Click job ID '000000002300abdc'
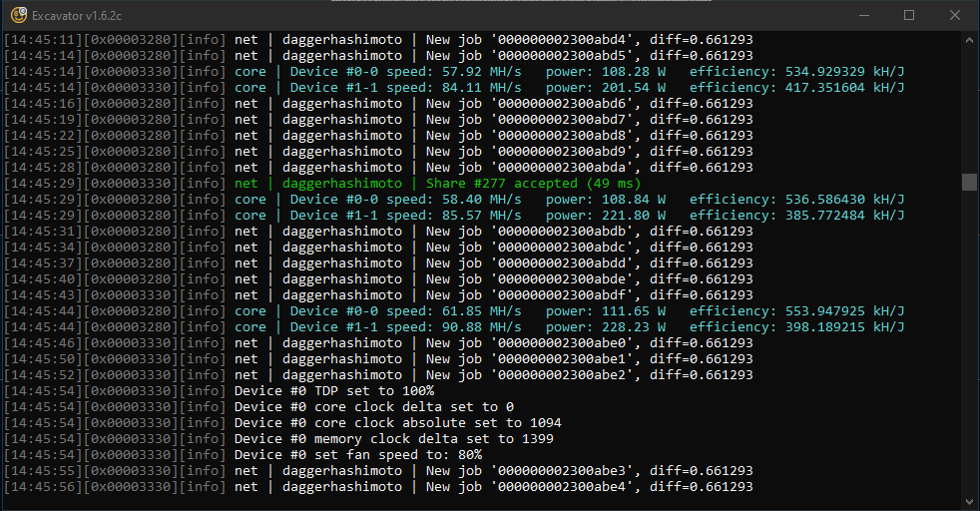 (562, 247)
